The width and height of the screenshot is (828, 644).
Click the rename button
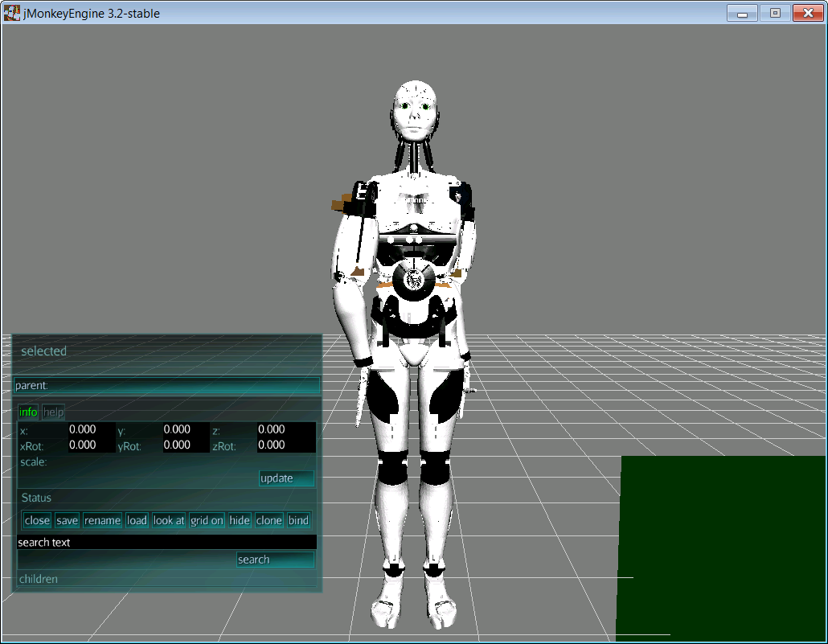[x=102, y=520]
